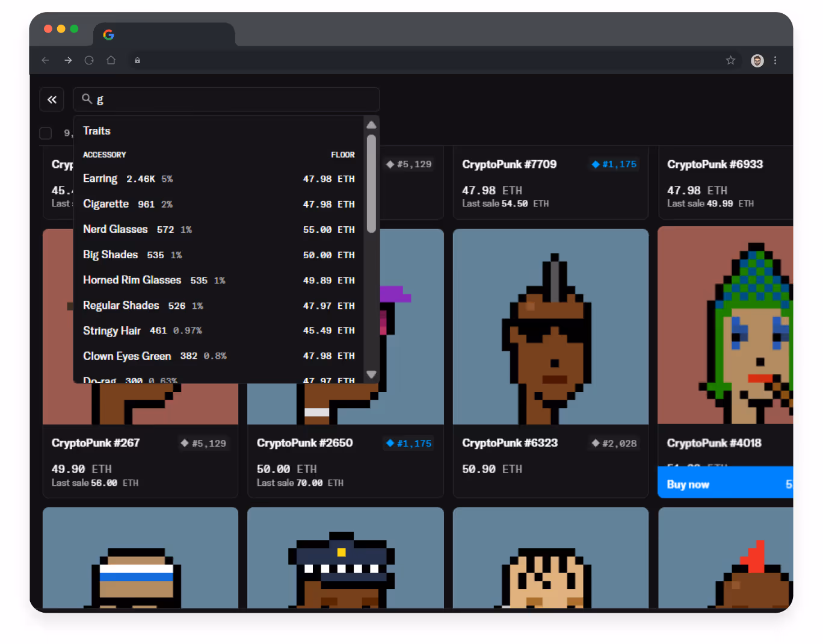
Task: Select the Cigarette trait
Action: pos(219,204)
